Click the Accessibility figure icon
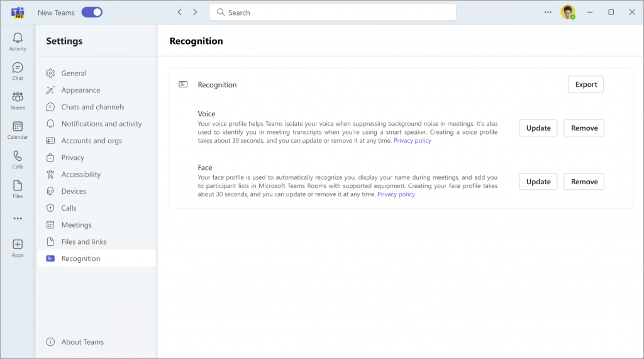The height and width of the screenshot is (359, 644). pyautogui.click(x=50, y=174)
